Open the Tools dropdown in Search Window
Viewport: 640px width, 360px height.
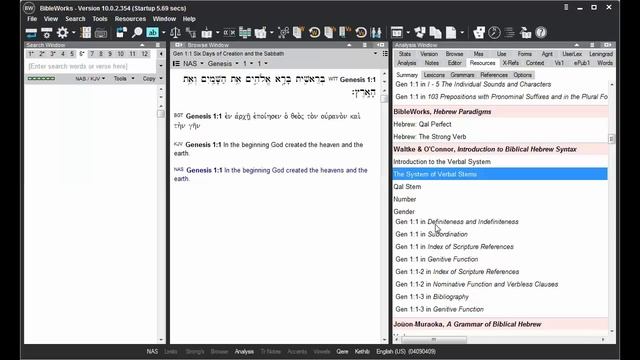click(124, 78)
